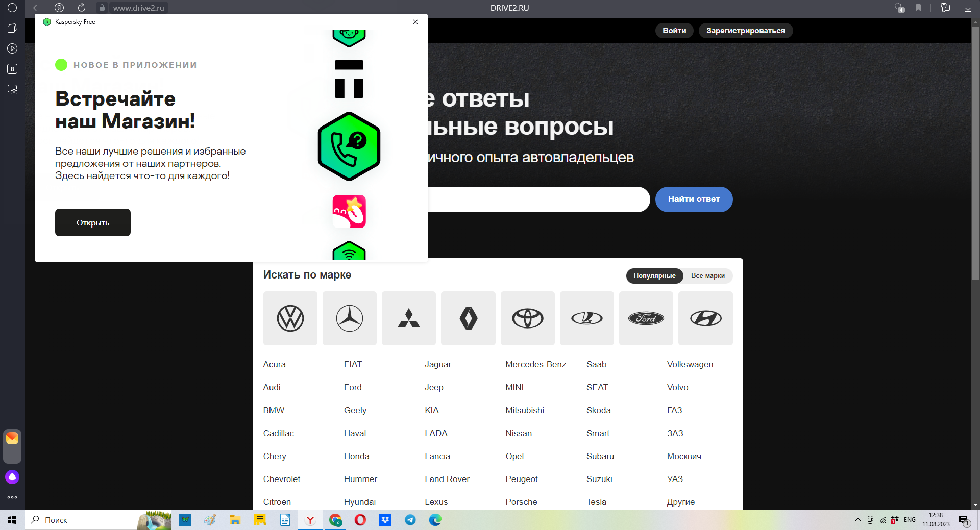Click the Найти ответ button
This screenshot has height=530, width=980.
tap(694, 199)
